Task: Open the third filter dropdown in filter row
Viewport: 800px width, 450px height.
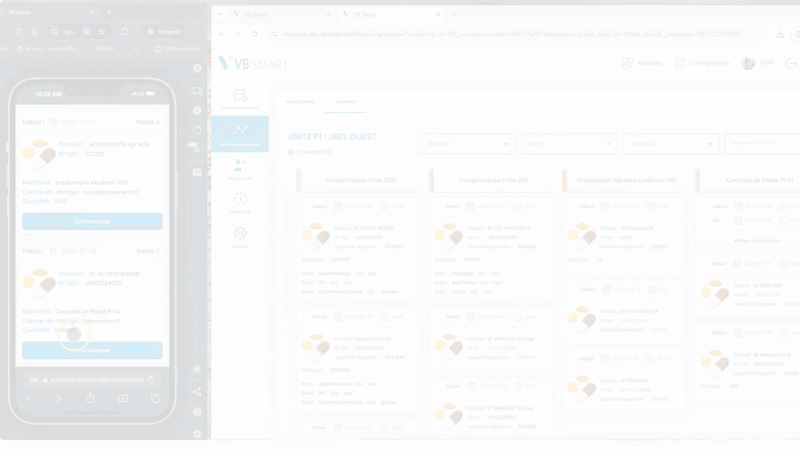Action: (671, 144)
